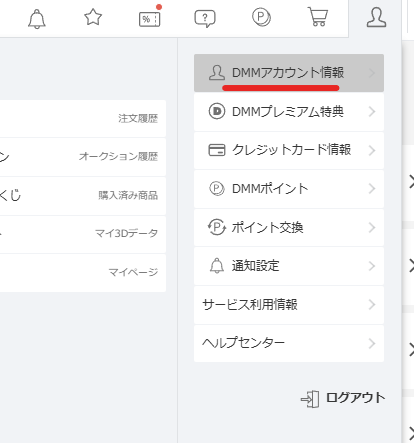Viewport: 414px width, 443px height.
Task: Select DMMアカウント情報 menu item
Action: 289,73
